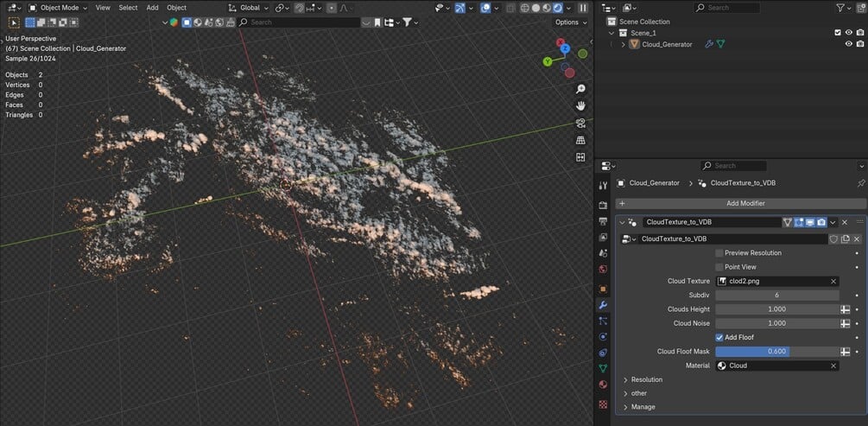Expand the Cloud_Generator tree item

[x=624, y=44]
